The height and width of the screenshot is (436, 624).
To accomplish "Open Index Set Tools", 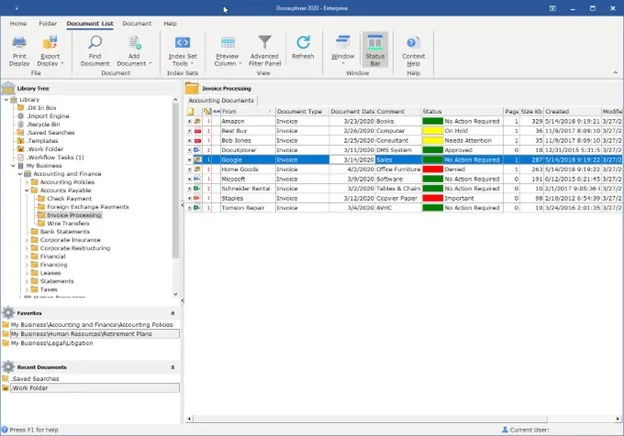I will coord(183,51).
